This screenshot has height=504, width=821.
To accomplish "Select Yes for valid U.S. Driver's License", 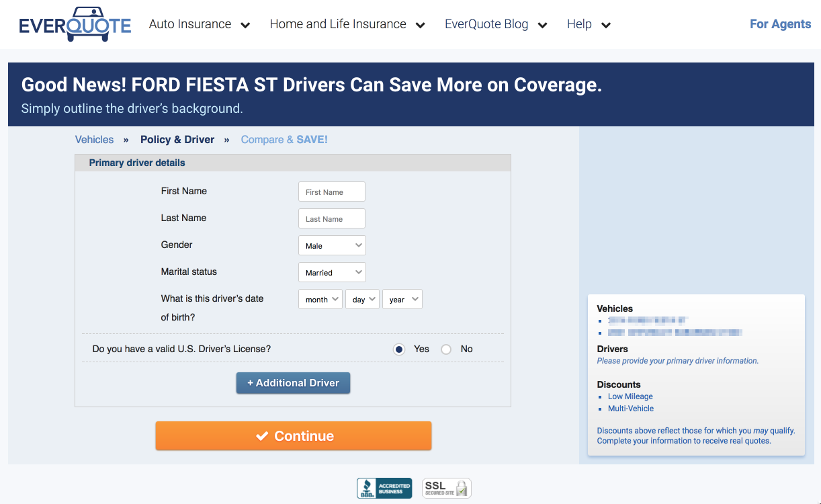I will pyautogui.click(x=399, y=349).
